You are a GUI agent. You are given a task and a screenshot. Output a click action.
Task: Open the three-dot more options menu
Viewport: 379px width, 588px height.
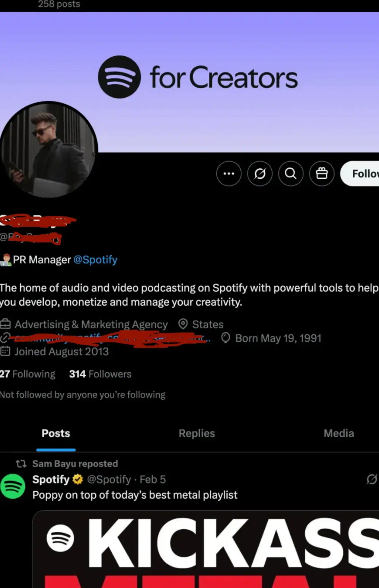229,174
